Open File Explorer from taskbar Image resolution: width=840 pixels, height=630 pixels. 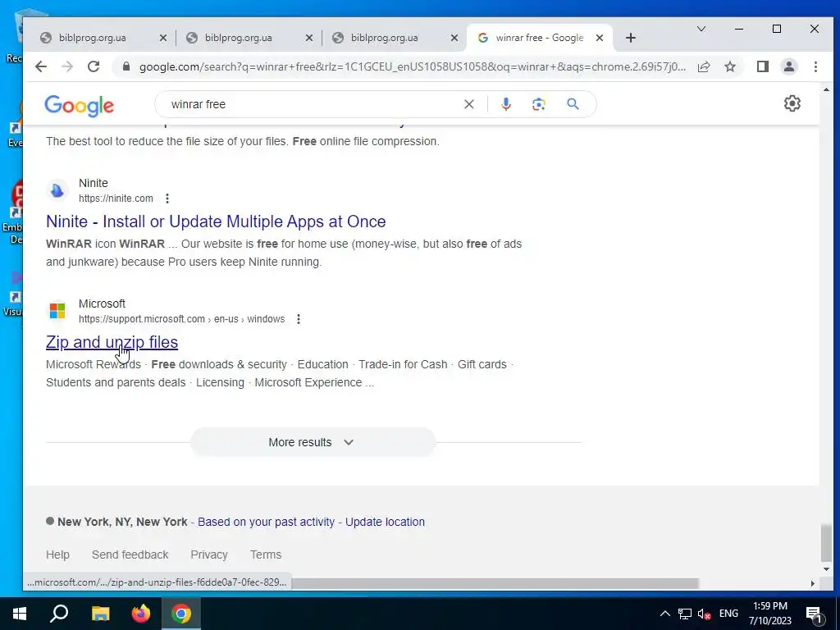(x=100, y=614)
